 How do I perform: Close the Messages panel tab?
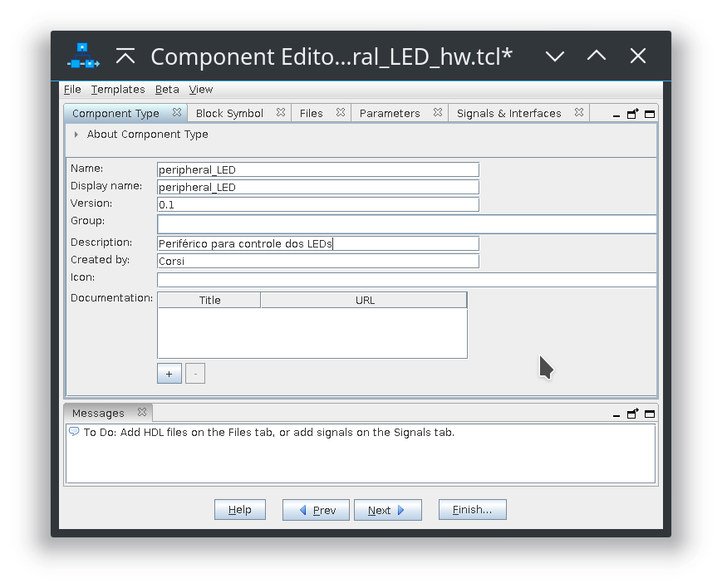(x=142, y=412)
